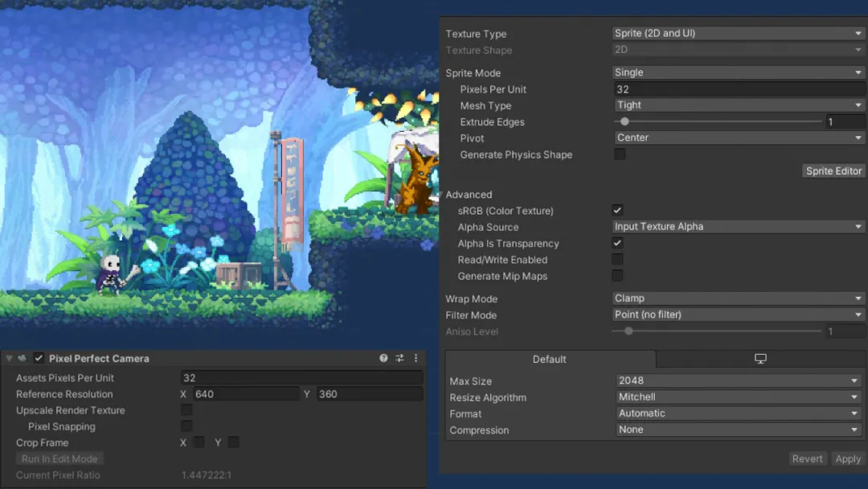Open the Texture Type dropdown

737,33
